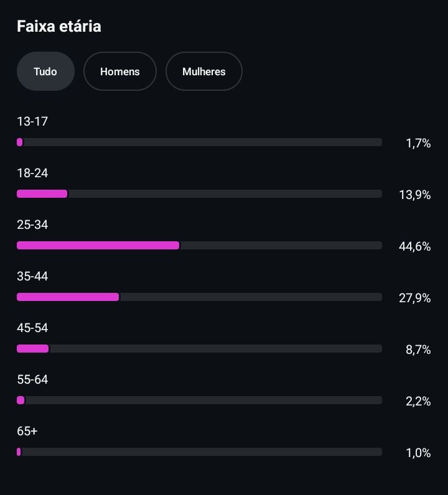Click the 1,7% percentage value
448x495 pixels.
tap(418, 143)
